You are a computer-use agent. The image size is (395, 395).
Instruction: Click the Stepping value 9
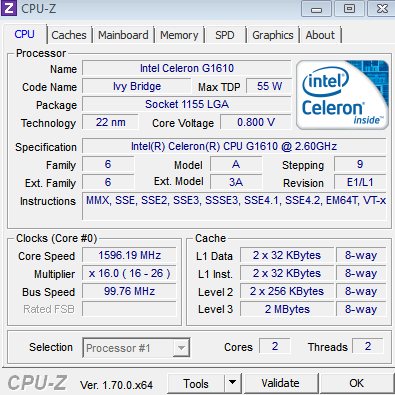(x=360, y=164)
